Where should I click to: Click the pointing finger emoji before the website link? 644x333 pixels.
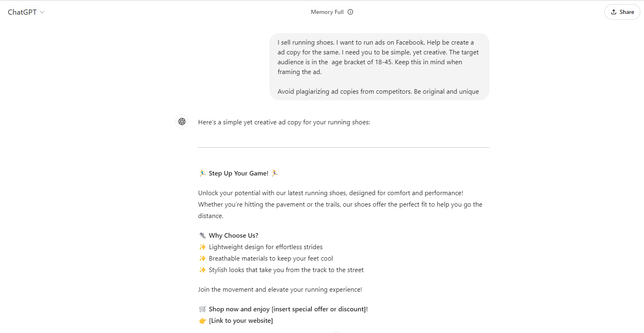coord(202,321)
